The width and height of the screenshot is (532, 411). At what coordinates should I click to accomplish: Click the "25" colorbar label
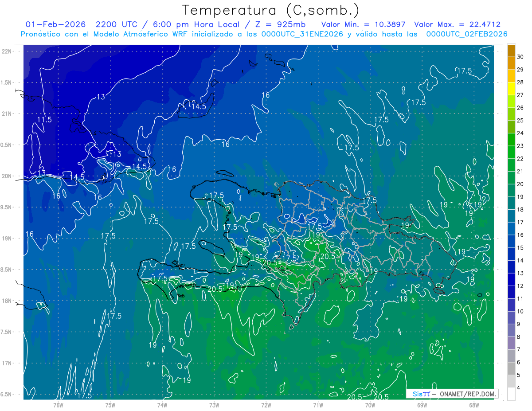tap(520, 120)
